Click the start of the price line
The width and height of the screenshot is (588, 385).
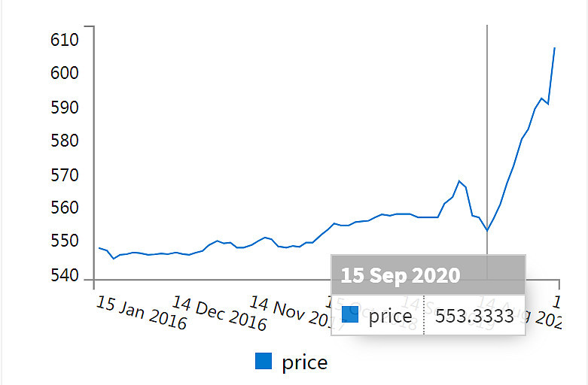pyautogui.click(x=99, y=248)
